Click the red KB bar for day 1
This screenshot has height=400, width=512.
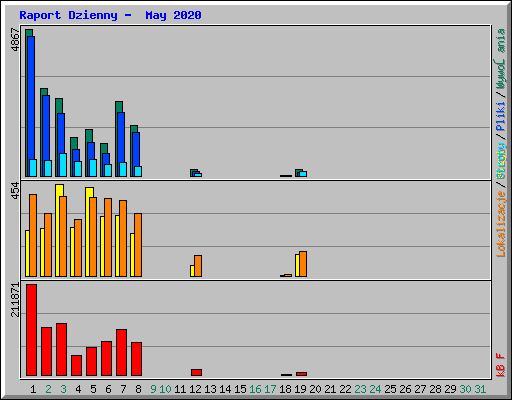[31, 330]
